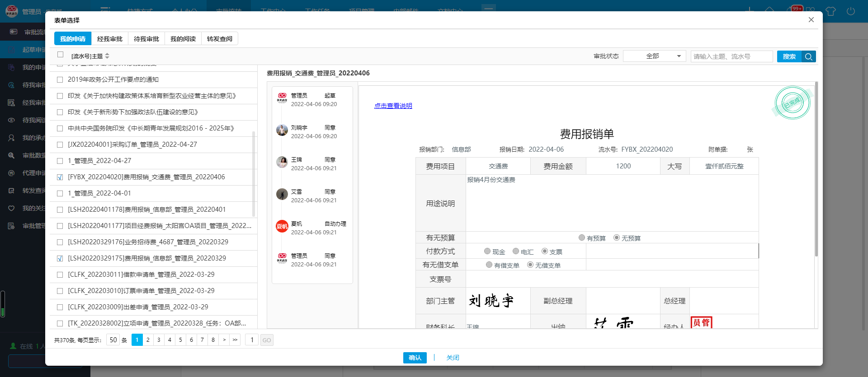
Task: Click the 待我阅读 eye icon in sidebar
Action: coord(12,120)
